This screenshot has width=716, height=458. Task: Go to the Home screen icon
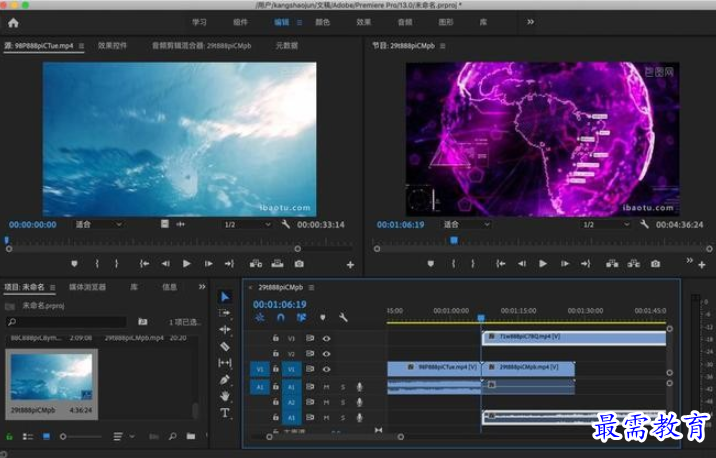[13, 22]
